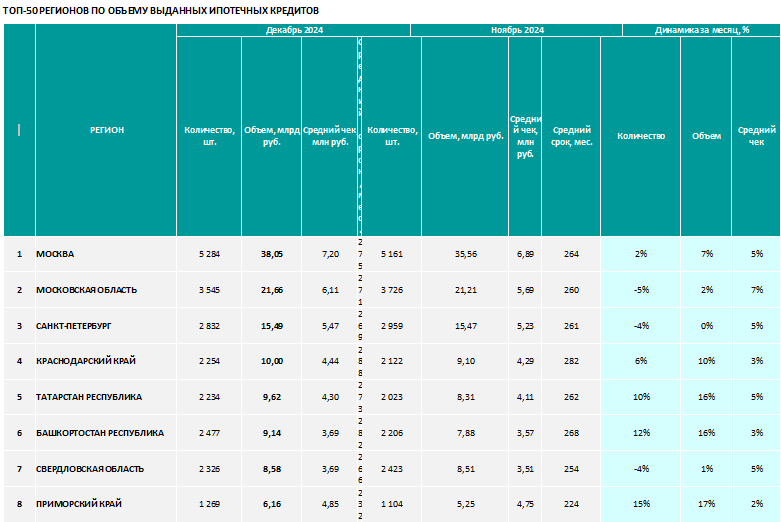Click 'Объем, млрд руб.' header under Ноябрь 2024

click(465, 136)
